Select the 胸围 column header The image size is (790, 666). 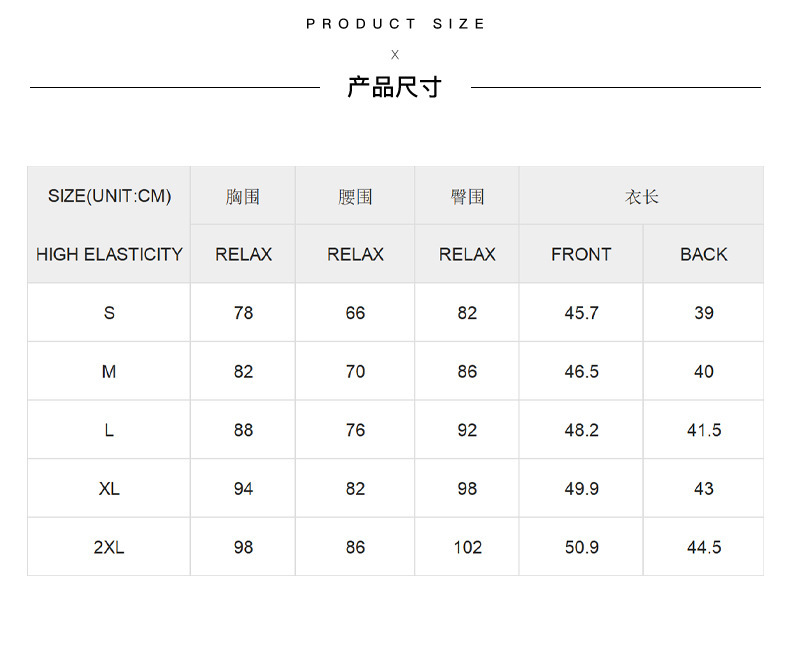pos(243,196)
